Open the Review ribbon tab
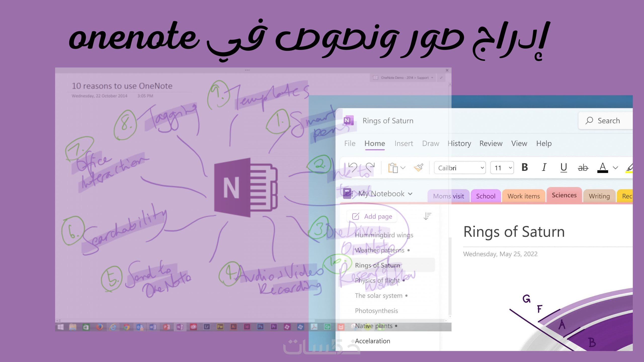Screen dimensions: 644x362 click(x=491, y=143)
